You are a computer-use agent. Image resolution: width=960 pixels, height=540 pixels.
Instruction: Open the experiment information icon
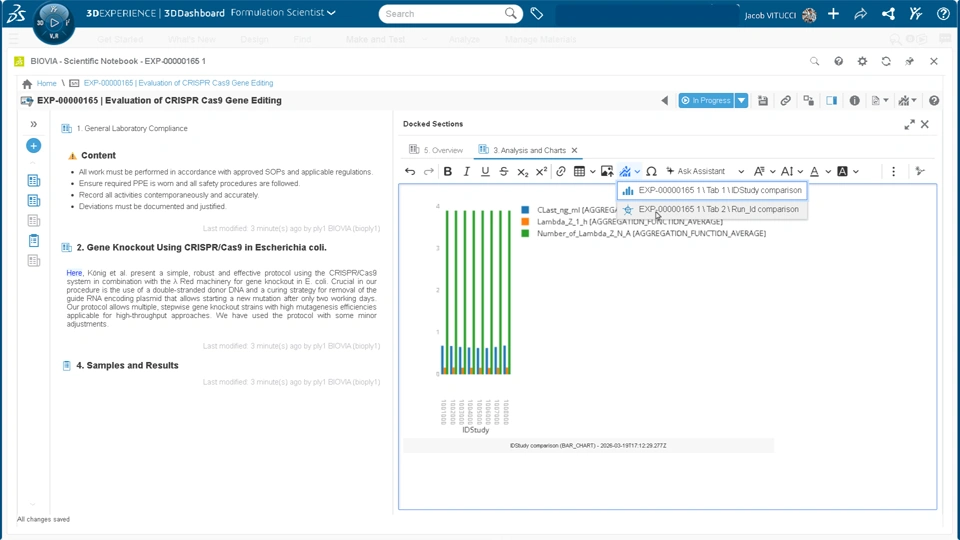click(x=855, y=100)
